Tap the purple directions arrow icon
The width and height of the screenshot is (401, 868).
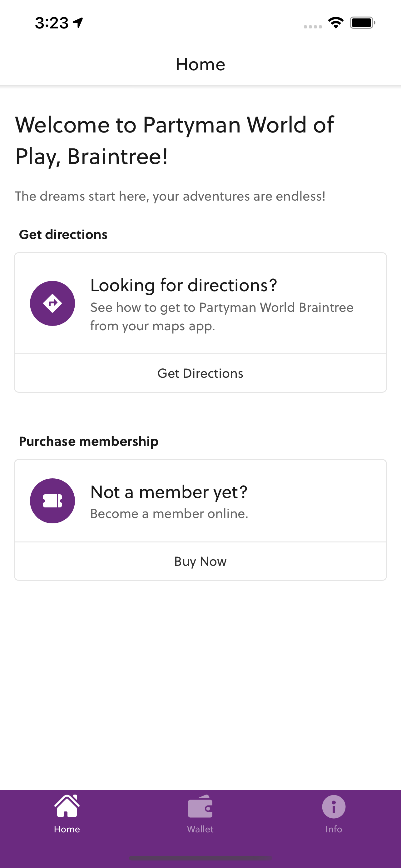click(x=52, y=303)
